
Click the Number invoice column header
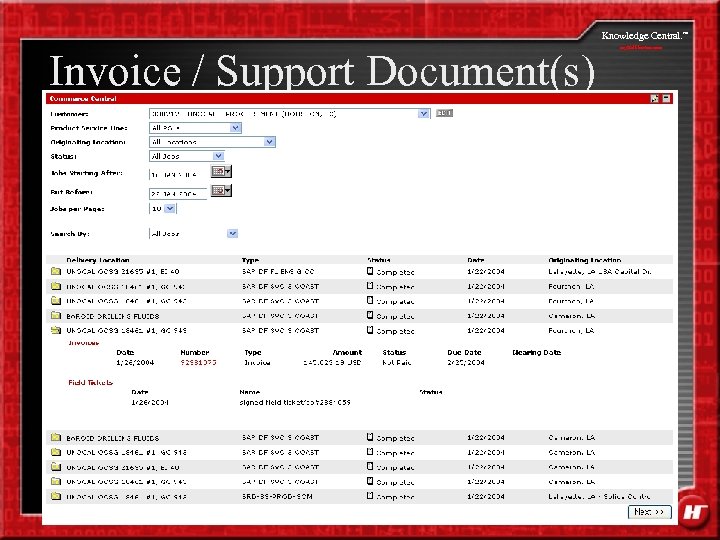[195, 352]
